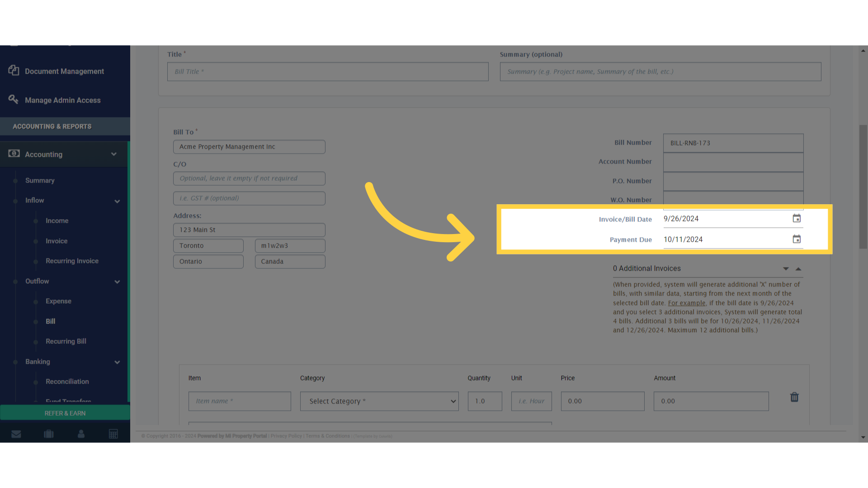
Task: Click the GST number optional field
Action: 249,198
